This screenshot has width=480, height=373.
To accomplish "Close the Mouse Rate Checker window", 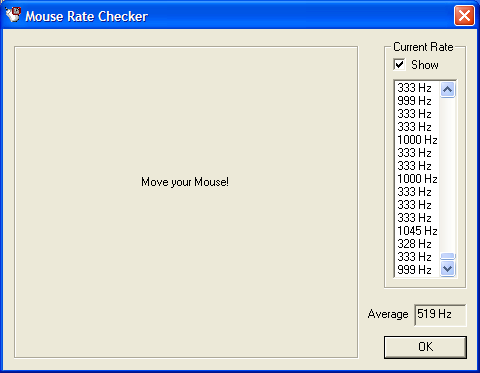I will point(464,15).
